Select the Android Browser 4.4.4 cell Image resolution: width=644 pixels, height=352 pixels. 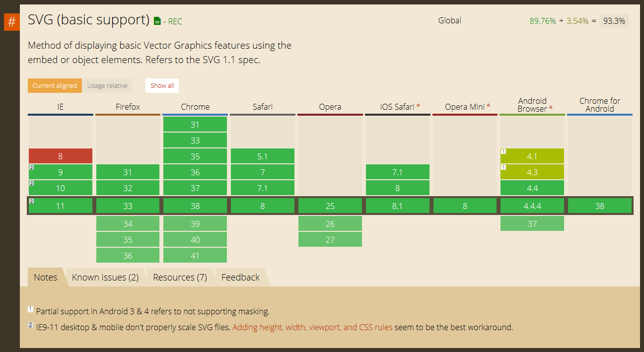[532, 206]
